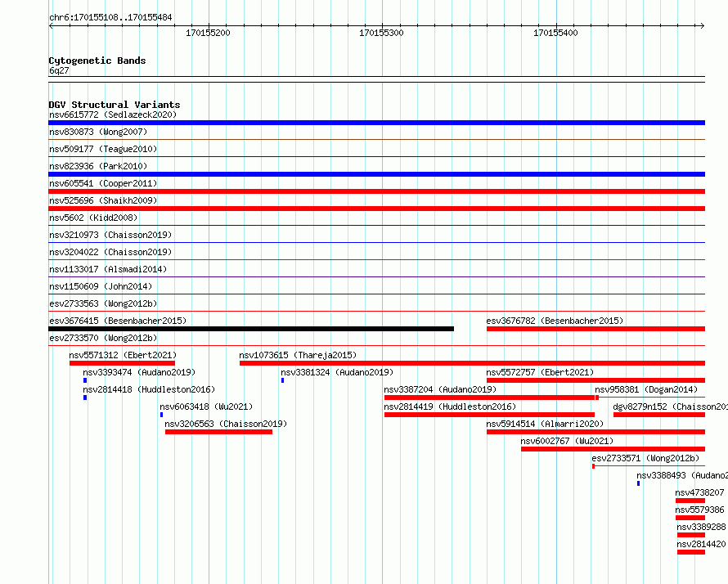Select nsv3393474 (Audano2019) label
The width and height of the screenshot is (728, 584).
[139, 372]
